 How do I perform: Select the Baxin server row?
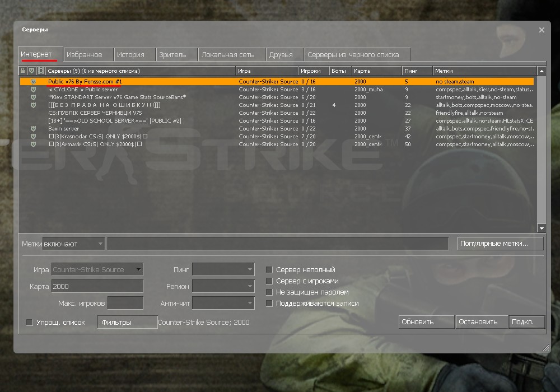[x=277, y=129]
